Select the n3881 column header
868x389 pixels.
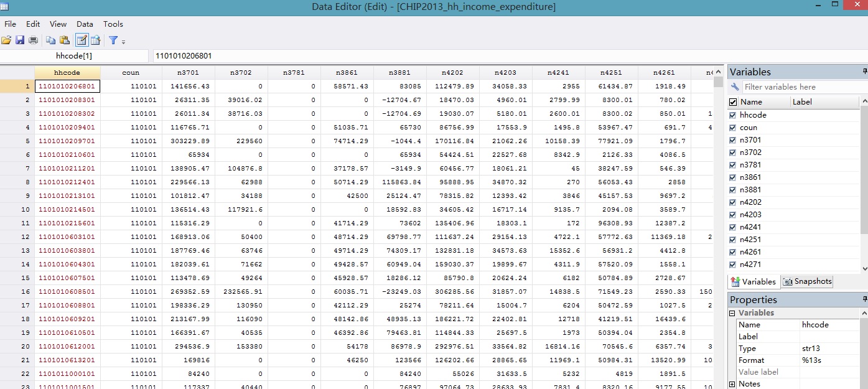coord(399,72)
